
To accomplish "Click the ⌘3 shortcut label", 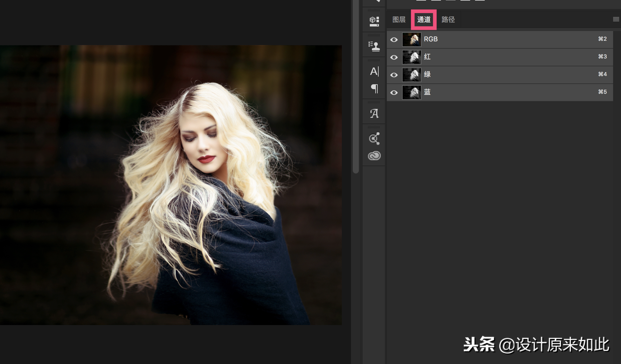I will (602, 57).
